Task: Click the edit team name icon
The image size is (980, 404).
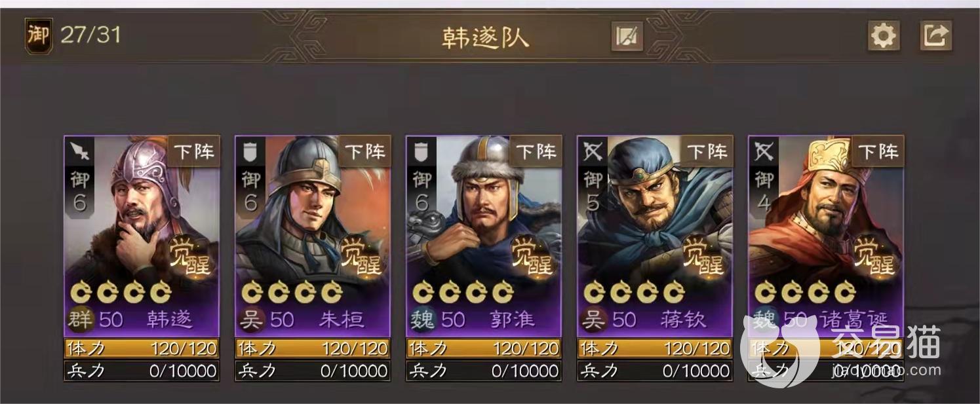Action: pyautogui.click(x=627, y=37)
